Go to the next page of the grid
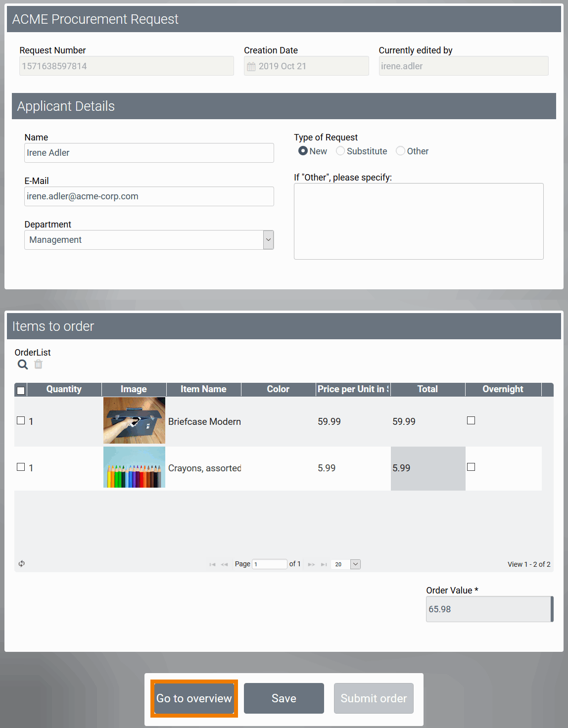Image resolution: width=568 pixels, height=728 pixels. [x=311, y=564]
